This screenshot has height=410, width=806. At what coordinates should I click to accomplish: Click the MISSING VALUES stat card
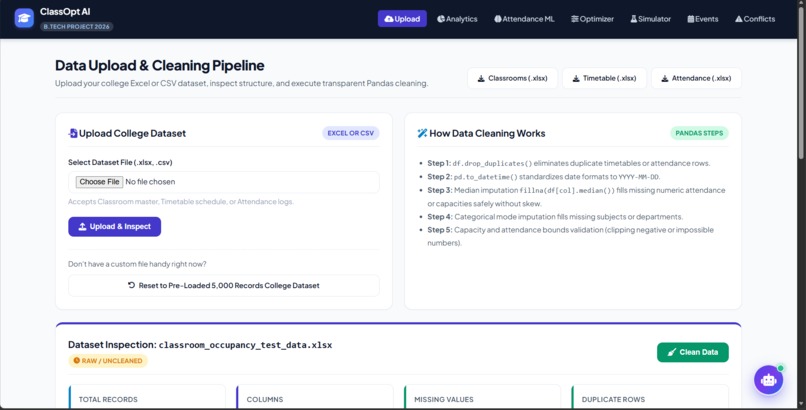tap(482, 397)
